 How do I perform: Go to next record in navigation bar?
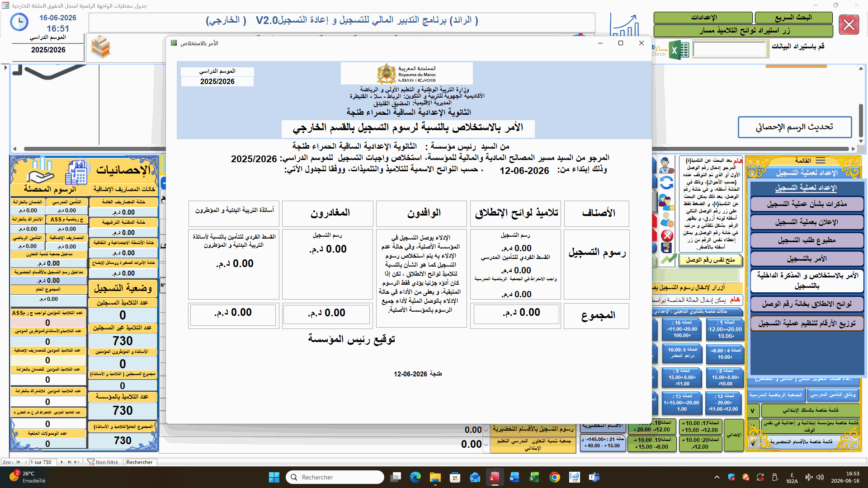point(62,462)
